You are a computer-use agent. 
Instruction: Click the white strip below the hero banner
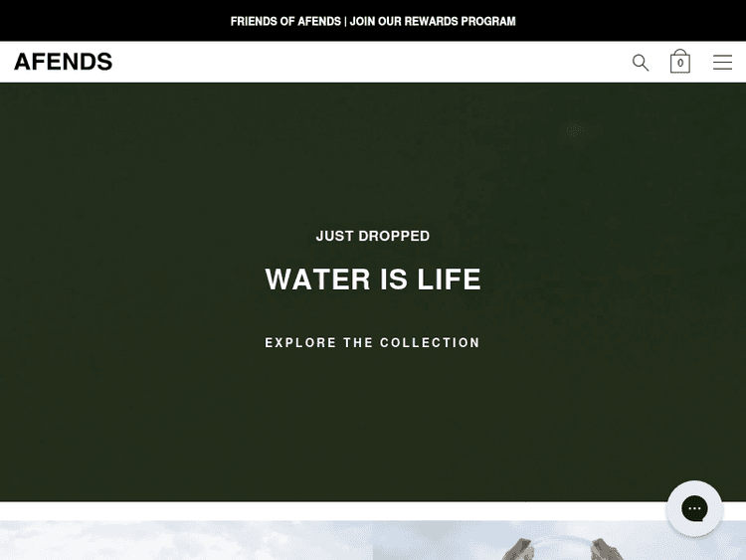pos(333,511)
